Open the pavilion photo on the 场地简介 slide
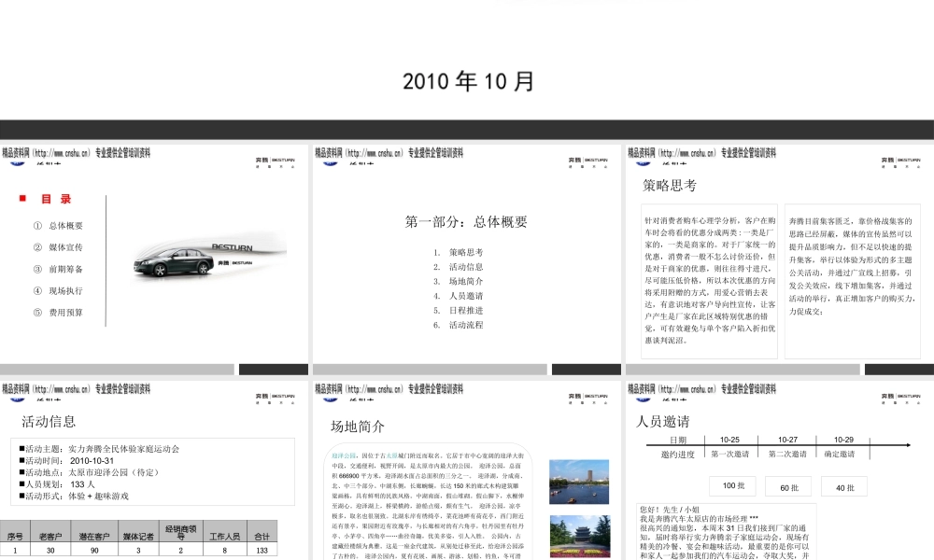The image size is (934, 560). (x=579, y=536)
